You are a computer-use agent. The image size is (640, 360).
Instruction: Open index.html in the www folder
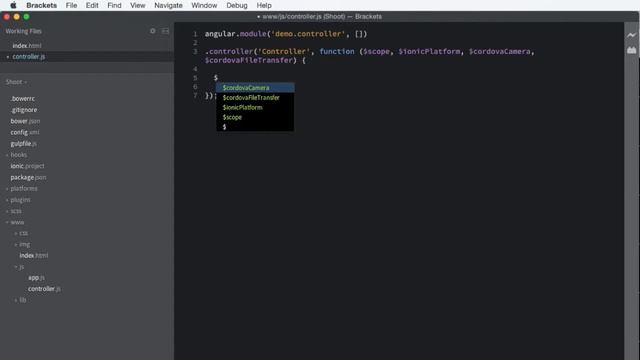click(33, 256)
